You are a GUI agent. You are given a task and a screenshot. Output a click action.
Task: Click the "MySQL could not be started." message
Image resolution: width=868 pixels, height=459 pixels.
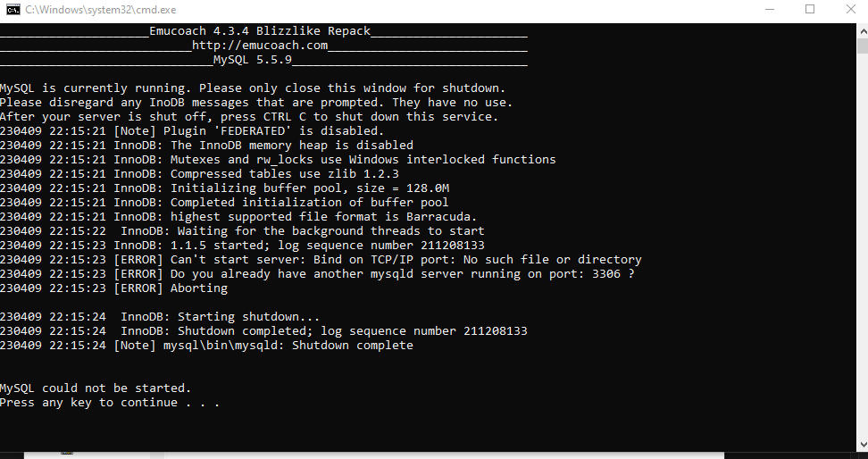96,388
